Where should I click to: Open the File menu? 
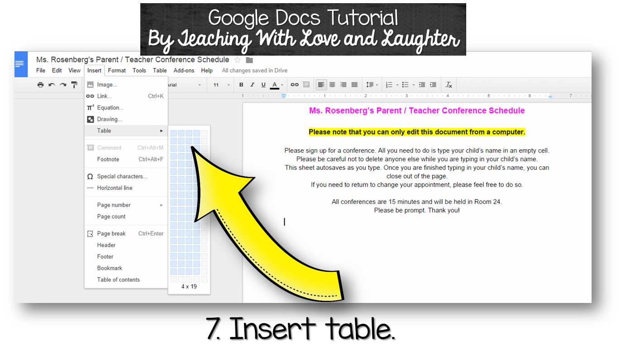[x=41, y=71]
